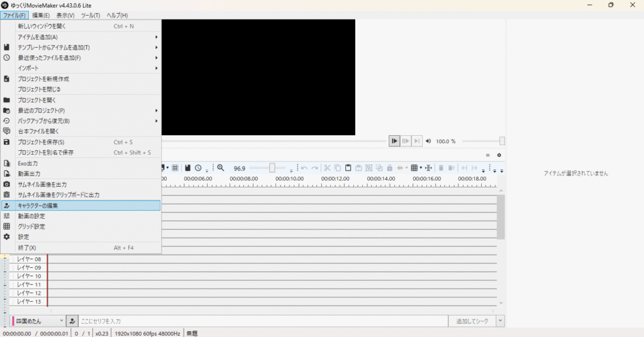Click the play button under the preview

394,141
